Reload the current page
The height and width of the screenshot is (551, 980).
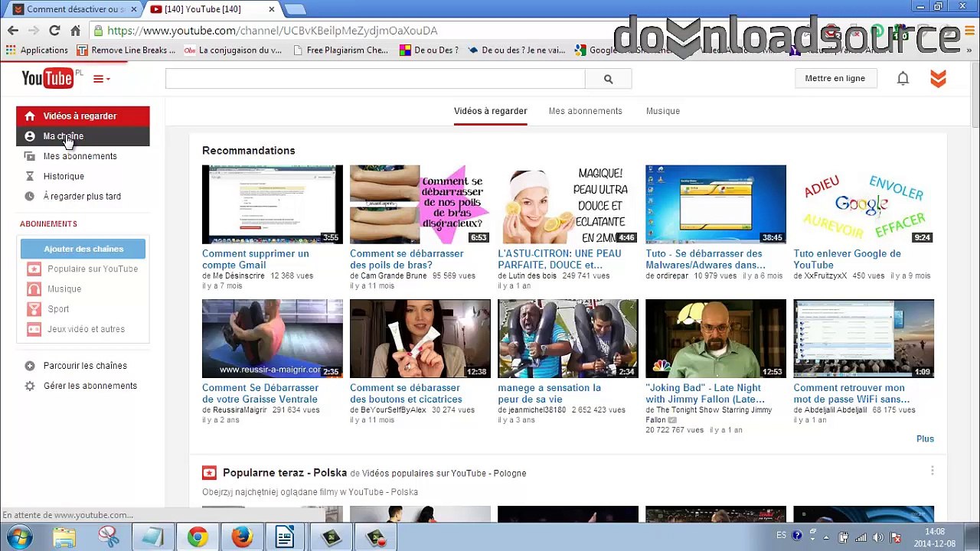click(x=54, y=31)
